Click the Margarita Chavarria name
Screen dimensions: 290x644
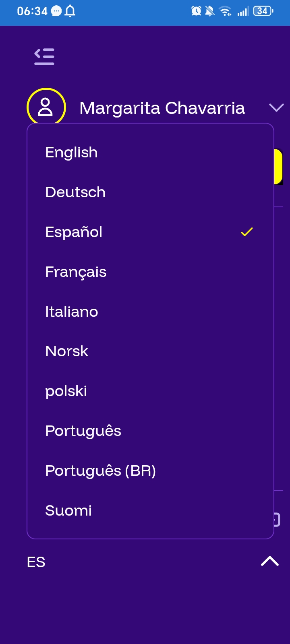(162, 108)
